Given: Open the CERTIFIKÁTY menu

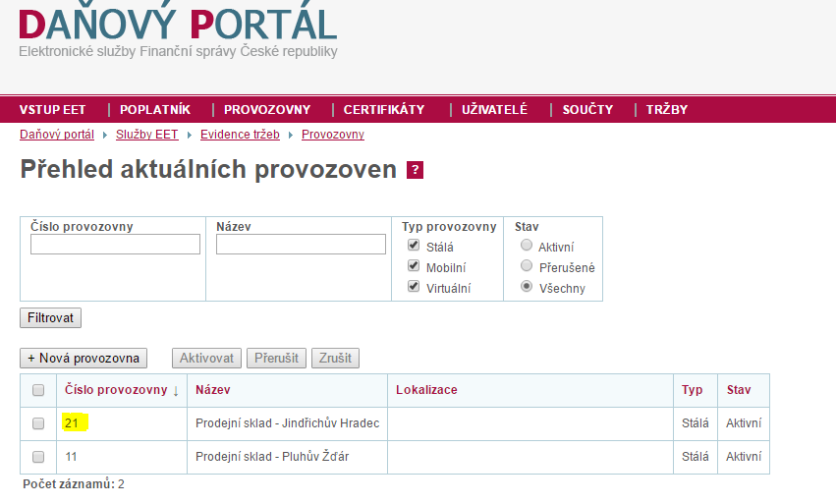Looking at the screenshot, I should pyautogui.click(x=384, y=110).
